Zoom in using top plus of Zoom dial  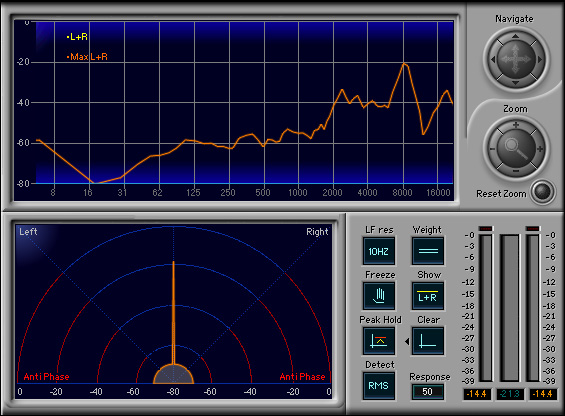516,125
